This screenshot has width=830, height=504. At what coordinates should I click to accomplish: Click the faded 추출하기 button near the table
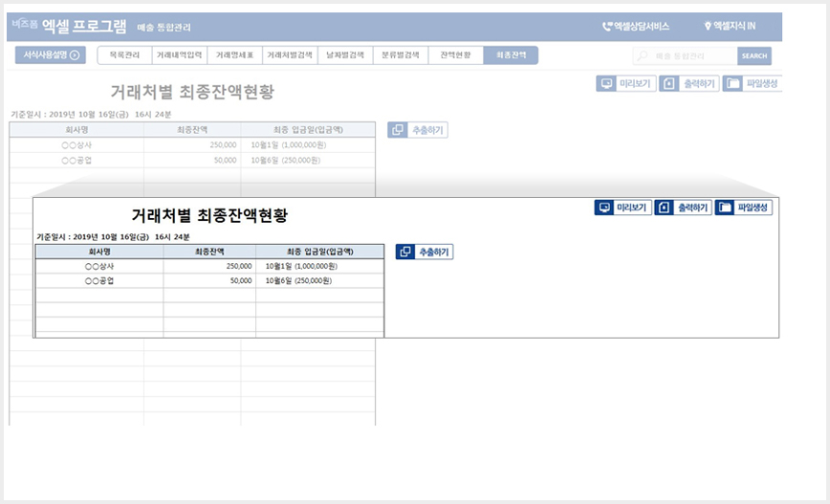click(418, 130)
